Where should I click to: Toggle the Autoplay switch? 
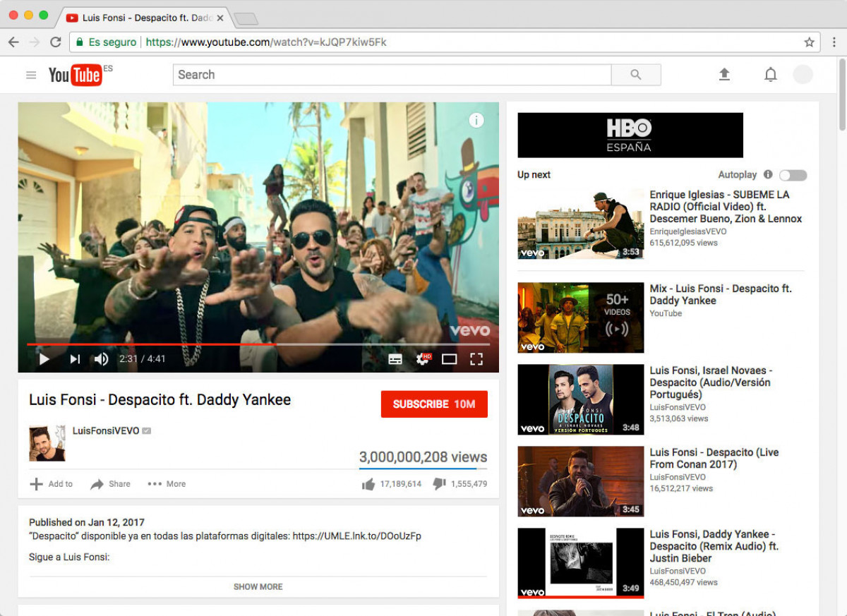[x=793, y=175]
